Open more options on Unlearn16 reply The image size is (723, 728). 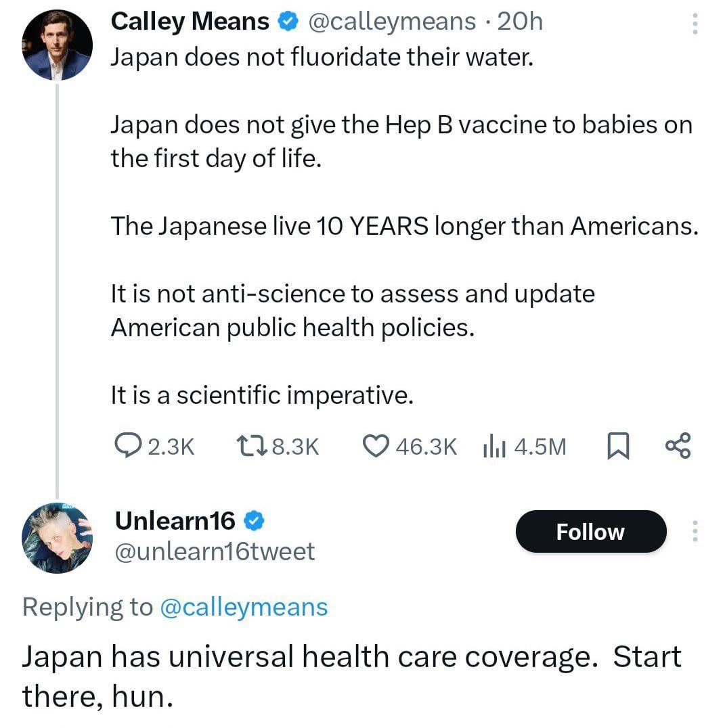coord(693,531)
